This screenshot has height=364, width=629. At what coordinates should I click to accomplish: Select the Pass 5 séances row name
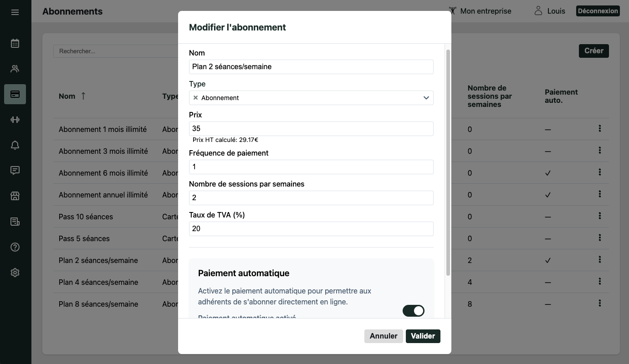tap(84, 238)
